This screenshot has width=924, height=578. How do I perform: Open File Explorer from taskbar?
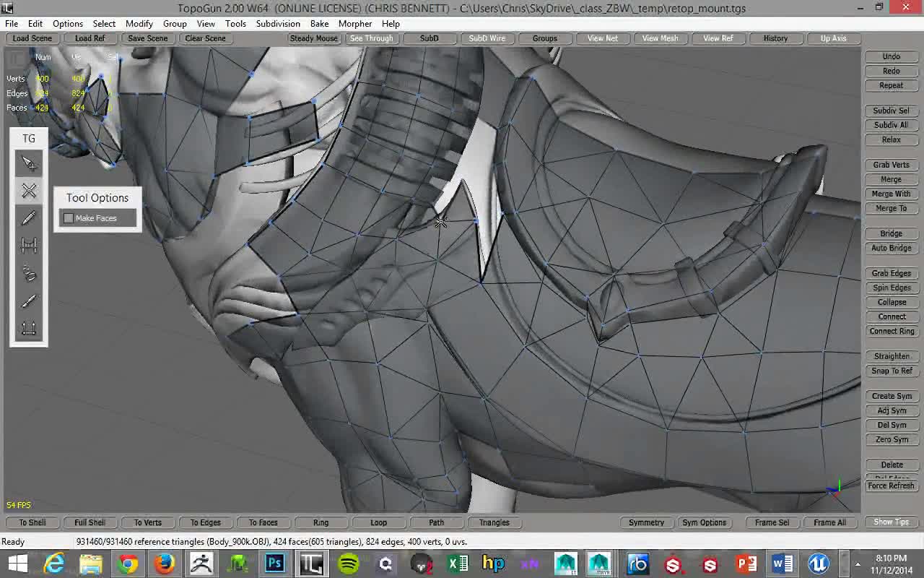coord(91,564)
